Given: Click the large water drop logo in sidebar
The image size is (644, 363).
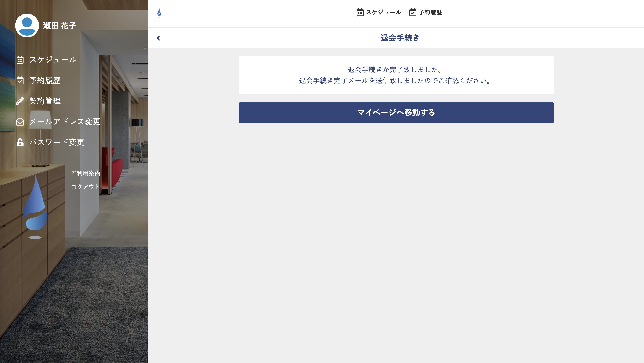Looking at the screenshot, I should [35, 207].
